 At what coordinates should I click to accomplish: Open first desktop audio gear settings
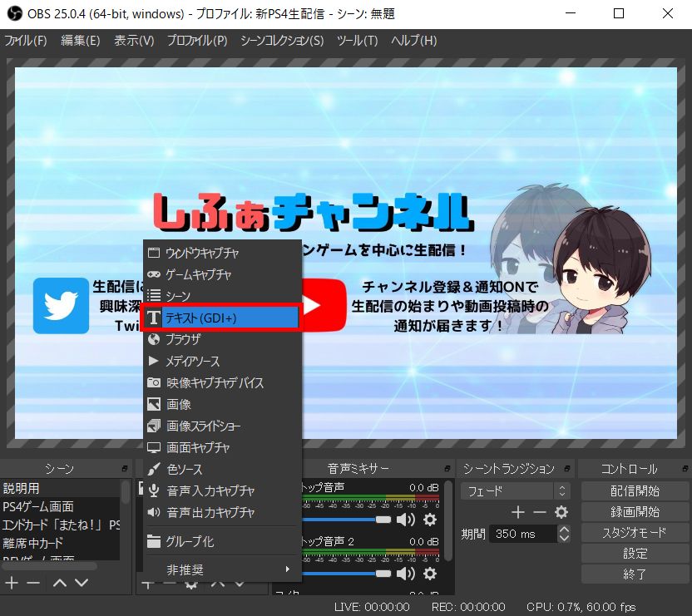pos(430,520)
